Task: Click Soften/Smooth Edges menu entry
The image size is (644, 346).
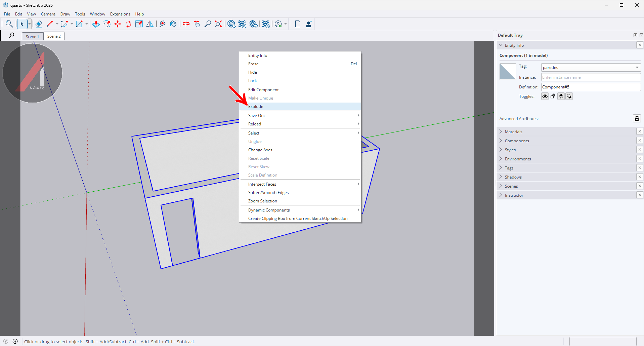Action: click(300, 193)
